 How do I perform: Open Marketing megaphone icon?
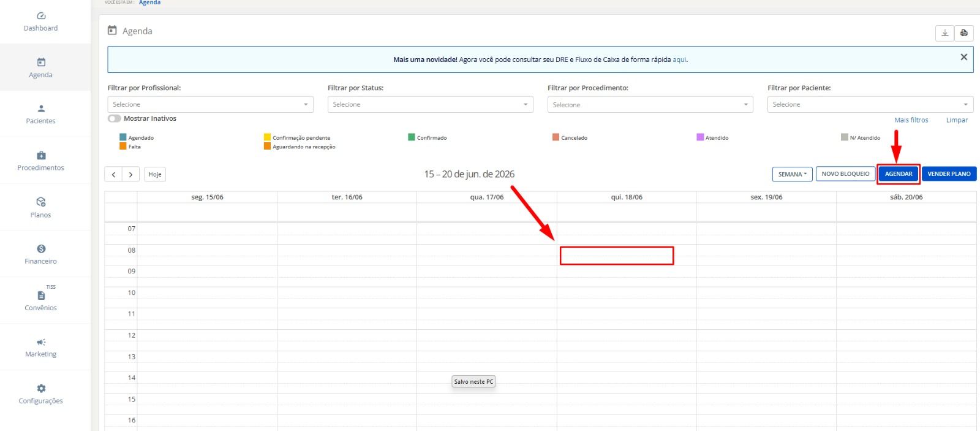(41, 342)
